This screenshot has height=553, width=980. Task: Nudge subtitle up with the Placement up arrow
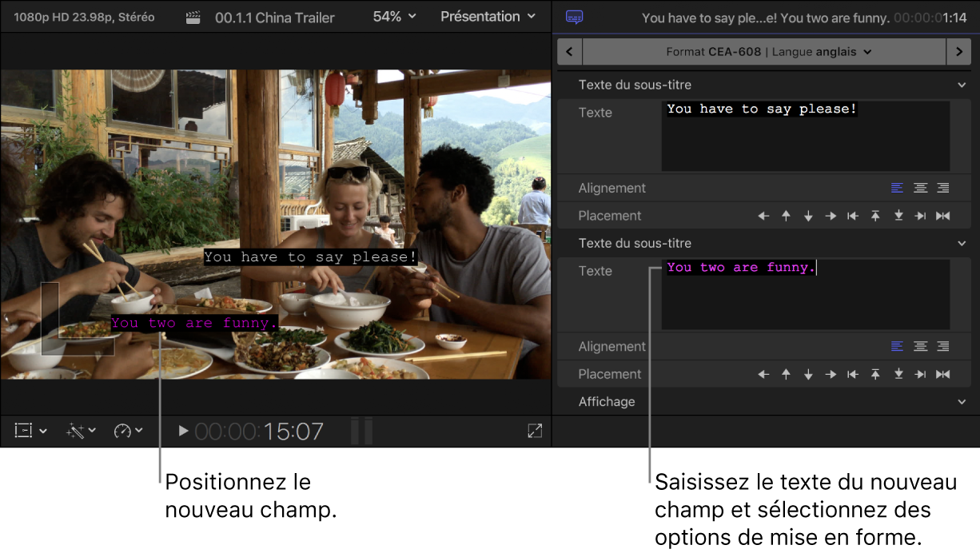click(x=786, y=216)
